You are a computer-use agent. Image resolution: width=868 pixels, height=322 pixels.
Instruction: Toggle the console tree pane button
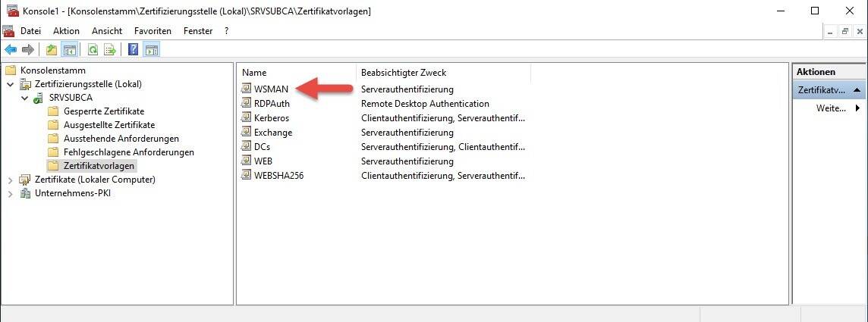point(69,50)
